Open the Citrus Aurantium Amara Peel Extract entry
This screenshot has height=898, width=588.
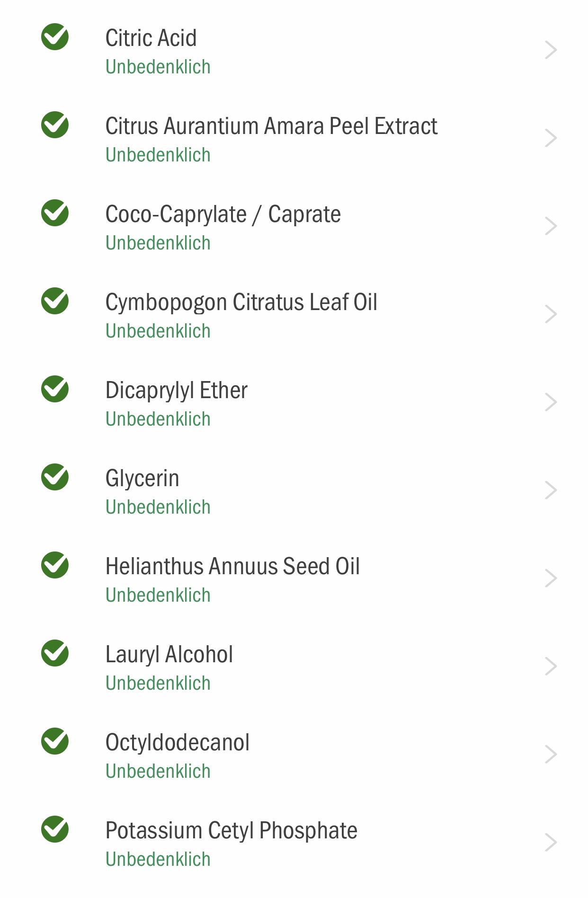coord(294,138)
